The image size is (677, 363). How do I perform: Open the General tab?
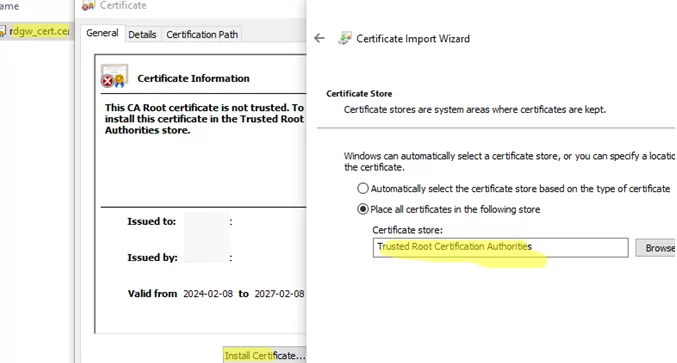point(102,33)
